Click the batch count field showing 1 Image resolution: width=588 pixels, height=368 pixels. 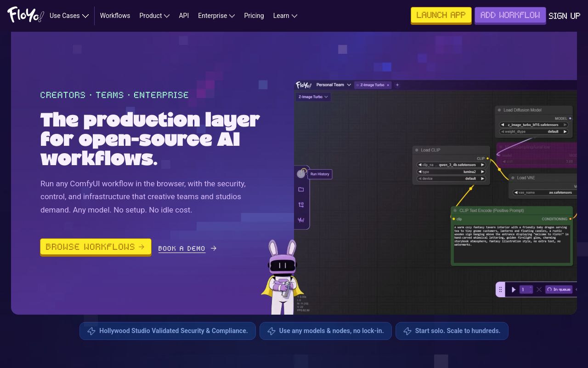[526, 289]
